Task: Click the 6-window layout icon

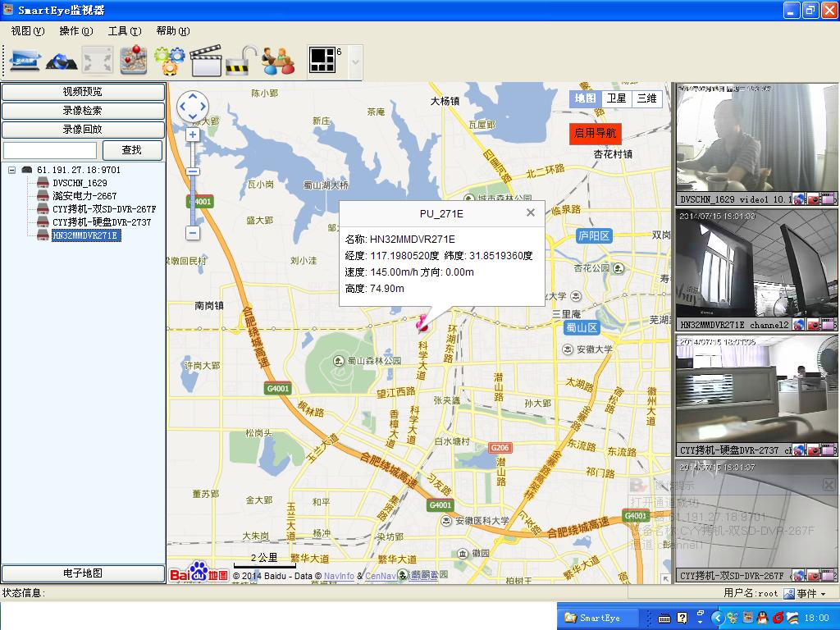Action: point(322,60)
